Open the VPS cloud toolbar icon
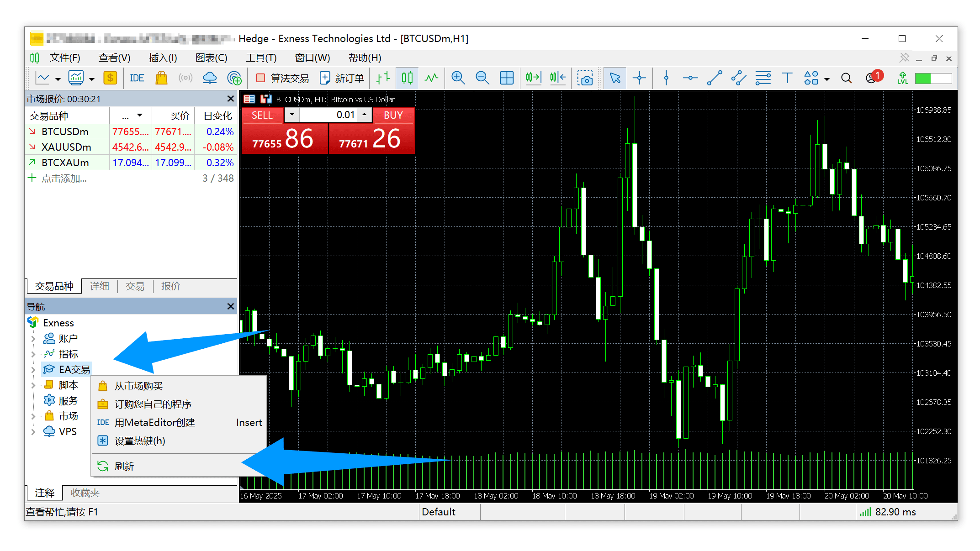This screenshot has height=551, width=980. click(210, 78)
